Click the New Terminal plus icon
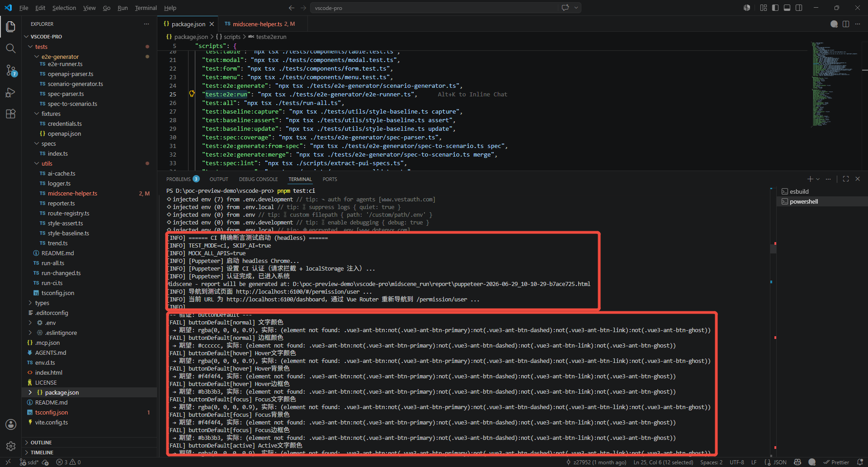868x467 pixels. (810, 179)
